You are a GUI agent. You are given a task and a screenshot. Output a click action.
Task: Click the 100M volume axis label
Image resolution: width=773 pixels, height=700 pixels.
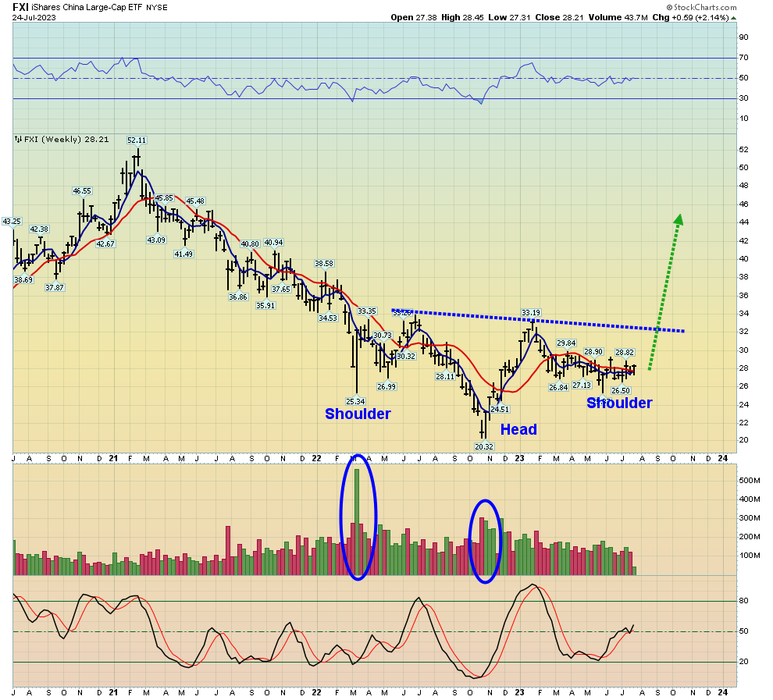[x=750, y=555]
